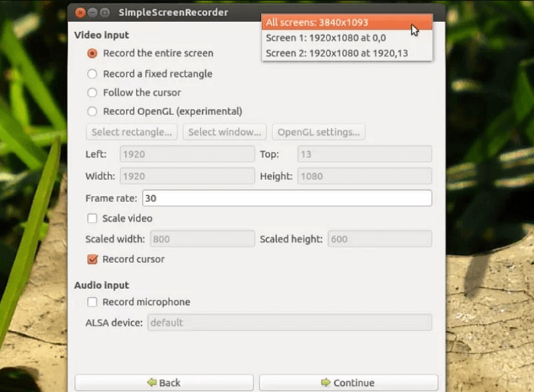Proceed using the Continue arrow button
Viewport: 534px width, 392px height.
348,383
